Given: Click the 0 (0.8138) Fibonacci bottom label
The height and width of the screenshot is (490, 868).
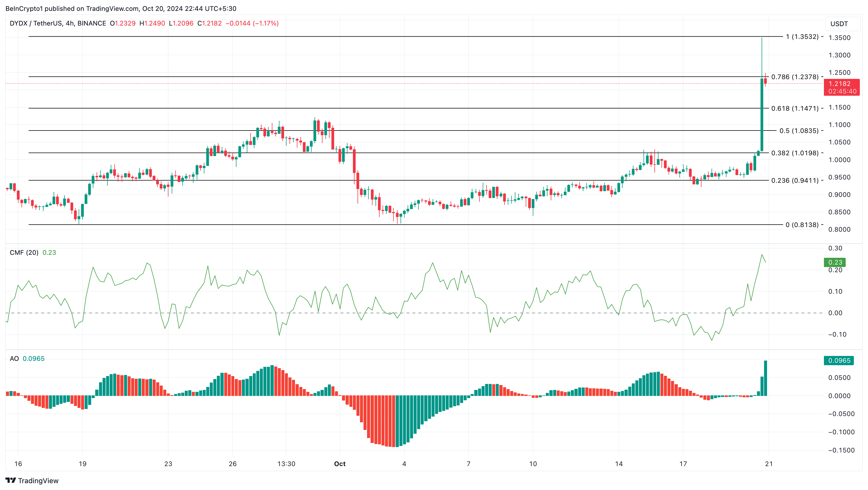Looking at the screenshot, I should pyautogui.click(x=802, y=225).
